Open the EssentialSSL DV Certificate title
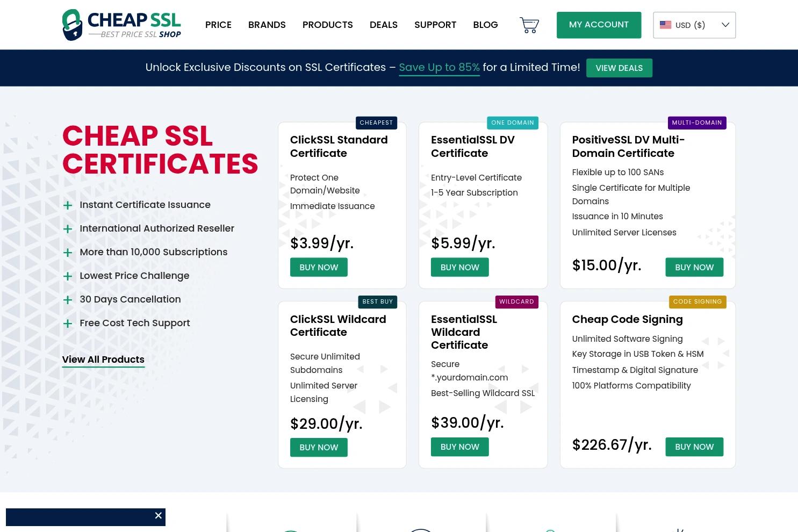798x532 pixels. point(473,146)
